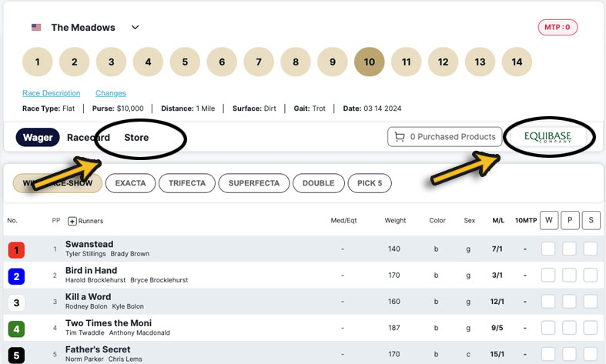Switch to the Racecard tab
Viewport: 606px width, 364px height.
pyautogui.click(x=88, y=138)
